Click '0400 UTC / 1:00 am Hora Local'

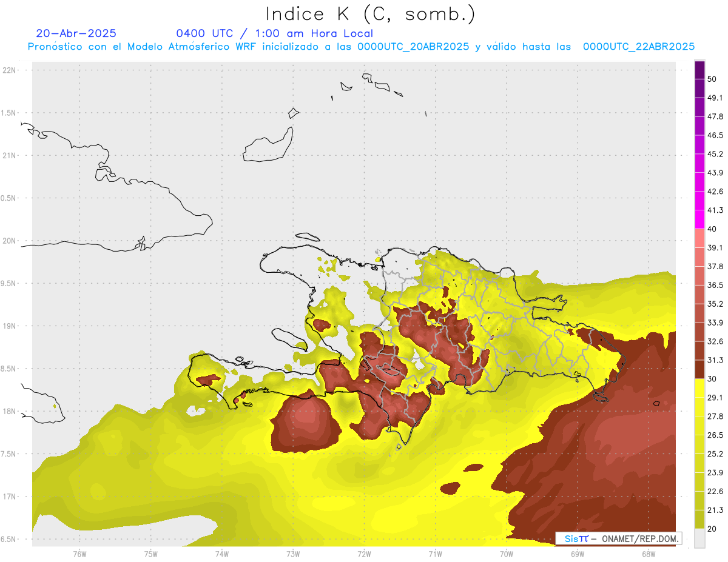(275, 33)
